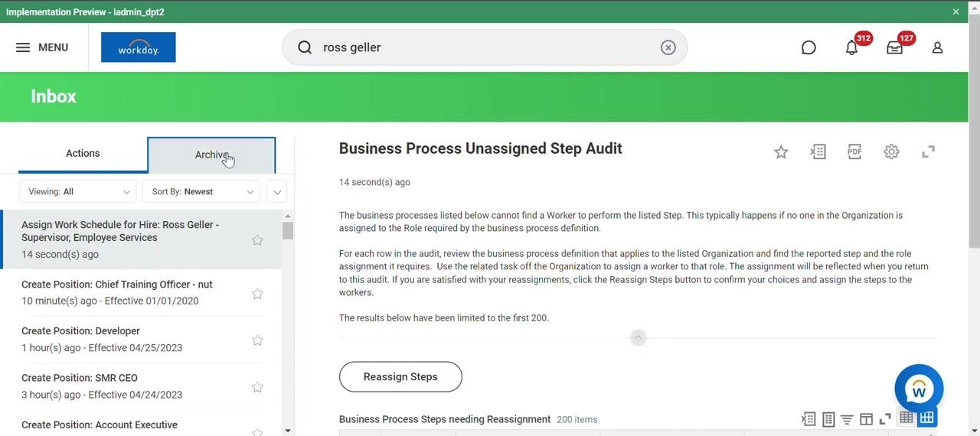980x436 pixels.
Task: Open notifications bell with 312 badge
Action: 851,47
